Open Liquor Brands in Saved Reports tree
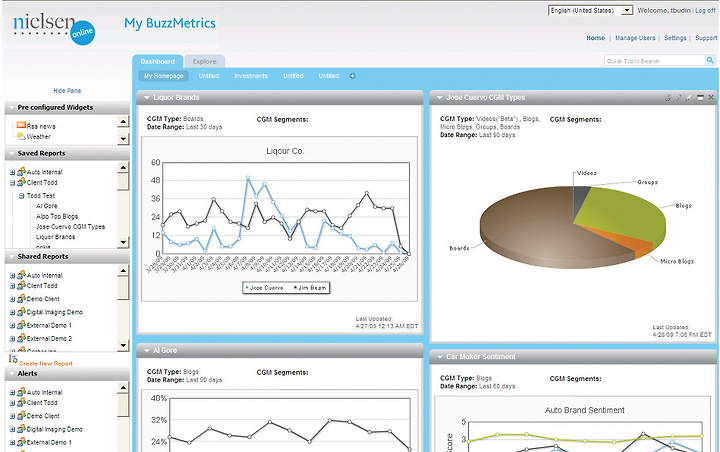Screen dimensions: 720x452 pyautogui.click(x=55, y=237)
